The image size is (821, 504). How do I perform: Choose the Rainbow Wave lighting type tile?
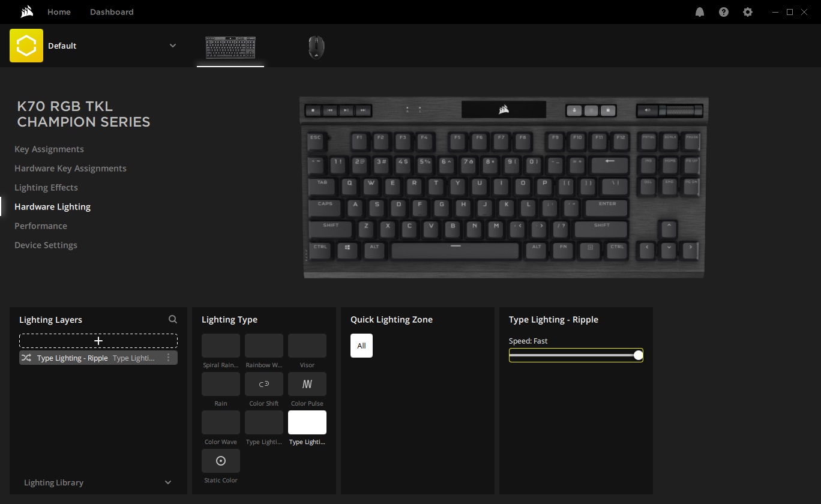[x=264, y=346]
